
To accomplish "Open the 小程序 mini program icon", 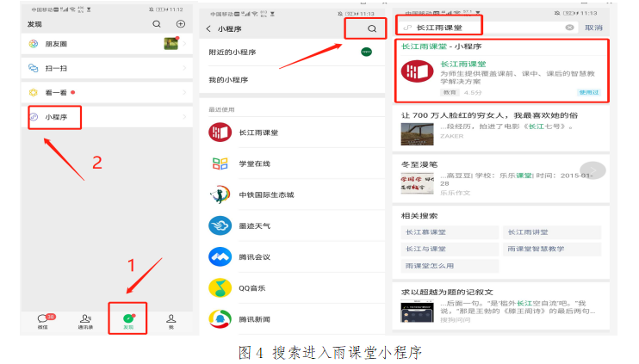I will [34, 117].
